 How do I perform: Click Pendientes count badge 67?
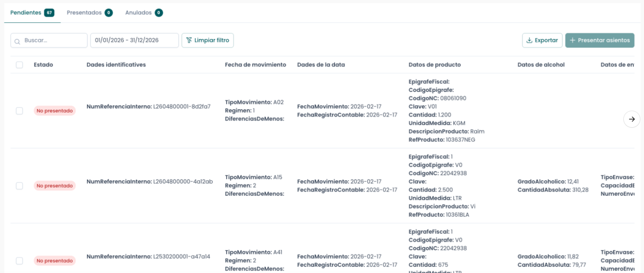pyautogui.click(x=49, y=13)
